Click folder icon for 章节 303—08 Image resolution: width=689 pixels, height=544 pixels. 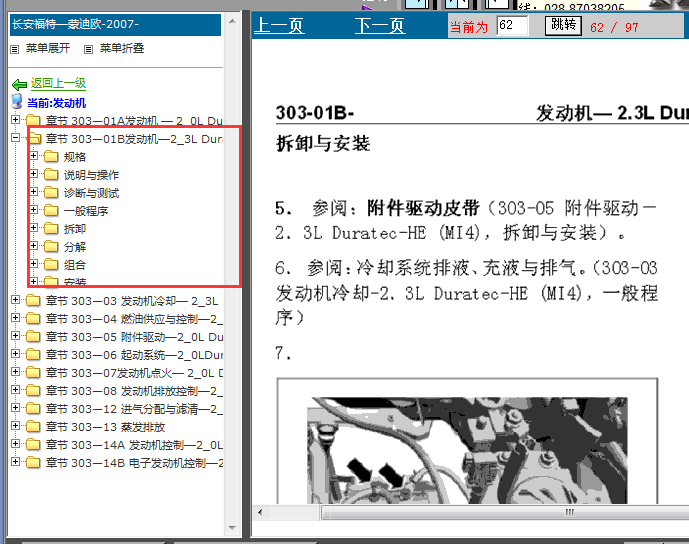pos(33,391)
